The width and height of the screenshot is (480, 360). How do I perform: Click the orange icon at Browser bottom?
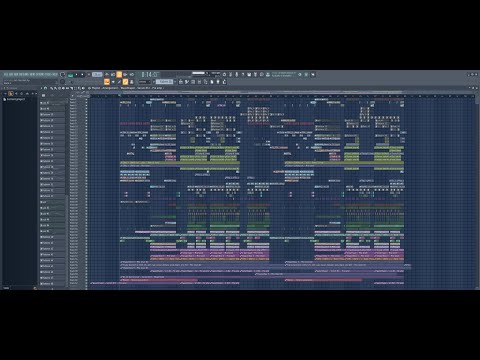click(35, 288)
